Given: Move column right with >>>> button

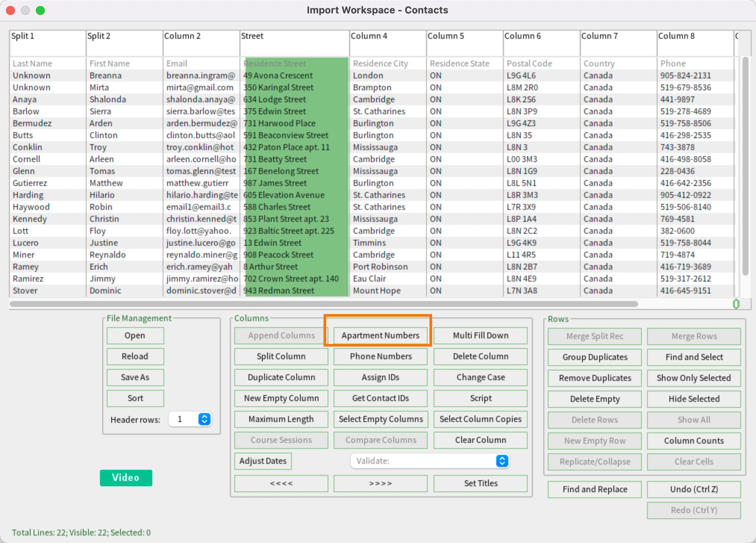Looking at the screenshot, I should coord(380,483).
